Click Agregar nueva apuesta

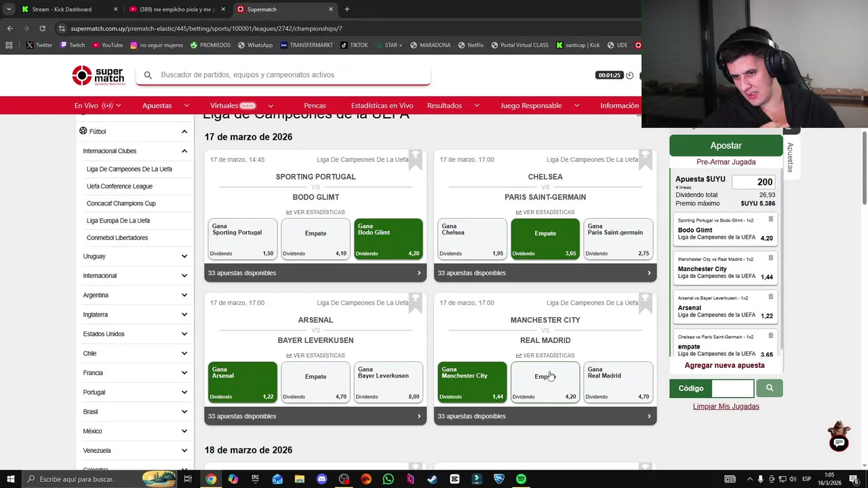point(724,365)
